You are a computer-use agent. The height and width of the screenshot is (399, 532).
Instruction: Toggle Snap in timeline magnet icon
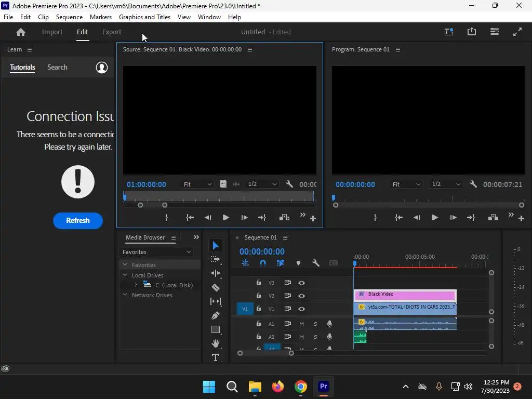tap(262, 263)
